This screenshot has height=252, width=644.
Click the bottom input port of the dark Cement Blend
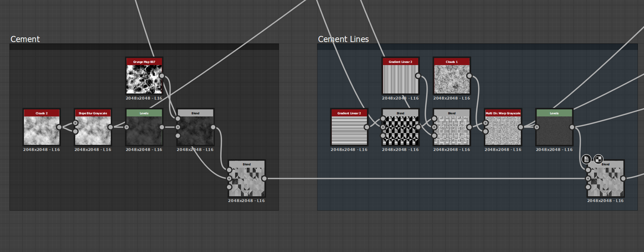click(x=178, y=136)
